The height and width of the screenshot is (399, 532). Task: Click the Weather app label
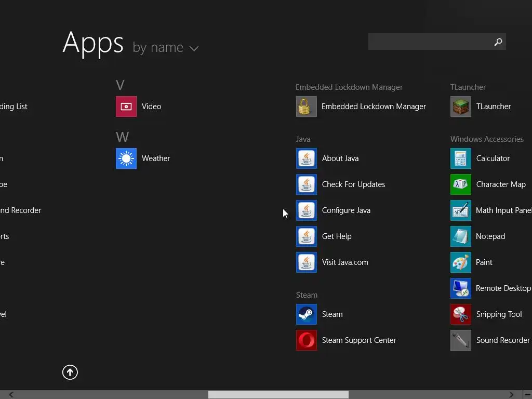(x=156, y=158)
